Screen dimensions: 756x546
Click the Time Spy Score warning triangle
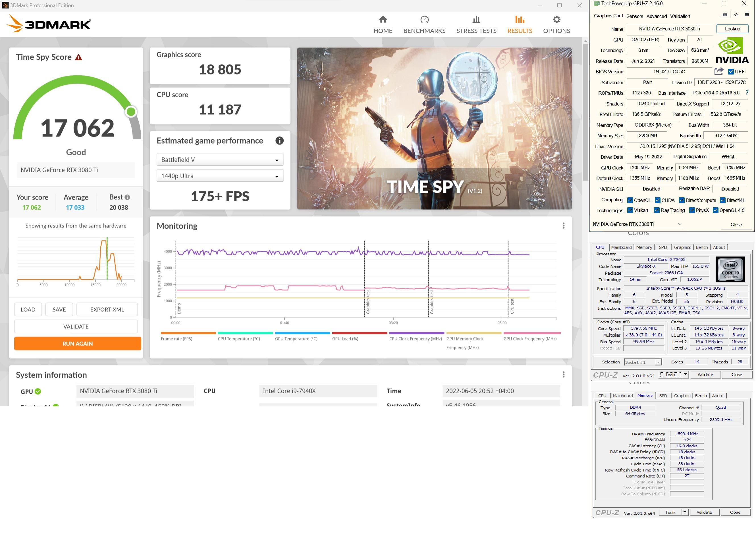coord(79,57)
